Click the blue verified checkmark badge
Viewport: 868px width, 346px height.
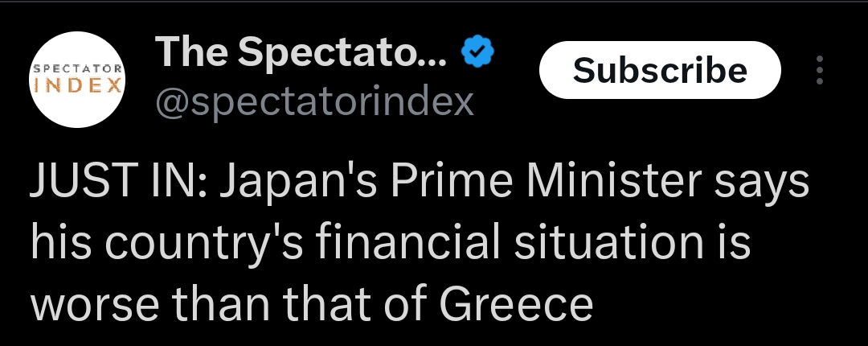tap(477, 52)
